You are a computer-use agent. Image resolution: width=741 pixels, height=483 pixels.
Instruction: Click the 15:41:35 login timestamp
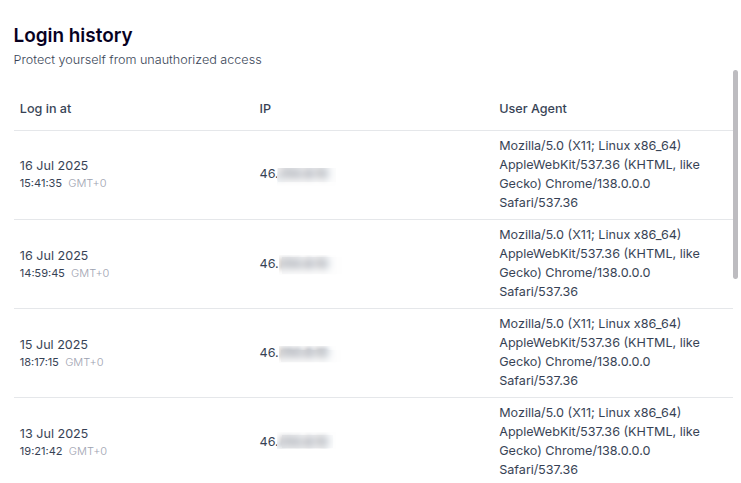(41, 184)
